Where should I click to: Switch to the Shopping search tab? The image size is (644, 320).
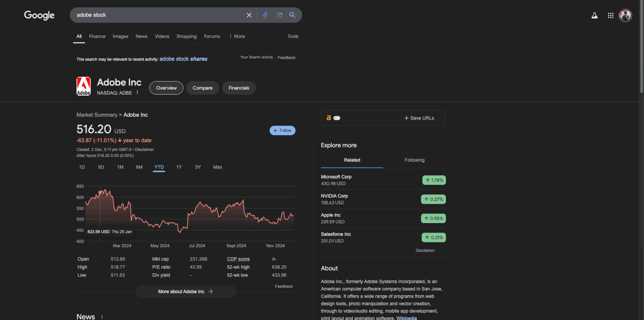(186, 36)
